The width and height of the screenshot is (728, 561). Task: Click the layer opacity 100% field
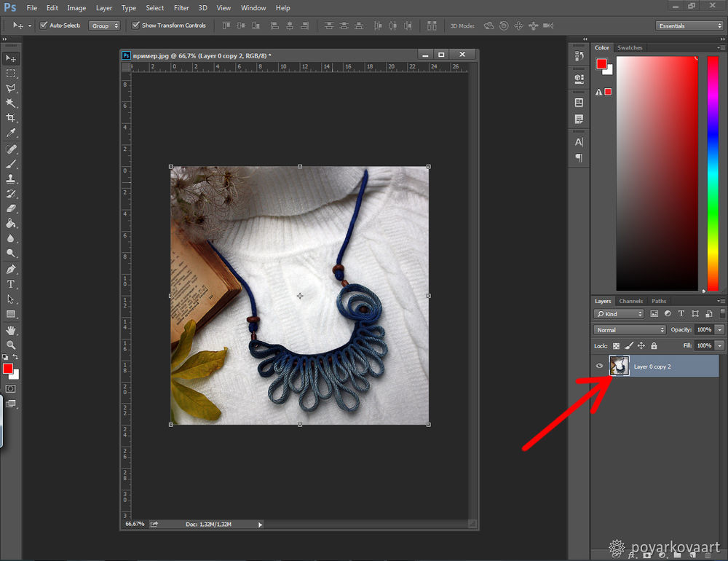click(x=703, y=330)
